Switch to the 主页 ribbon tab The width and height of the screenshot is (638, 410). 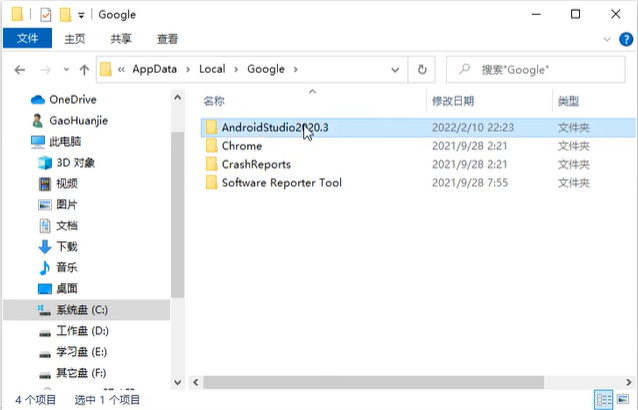coord(74,39)
